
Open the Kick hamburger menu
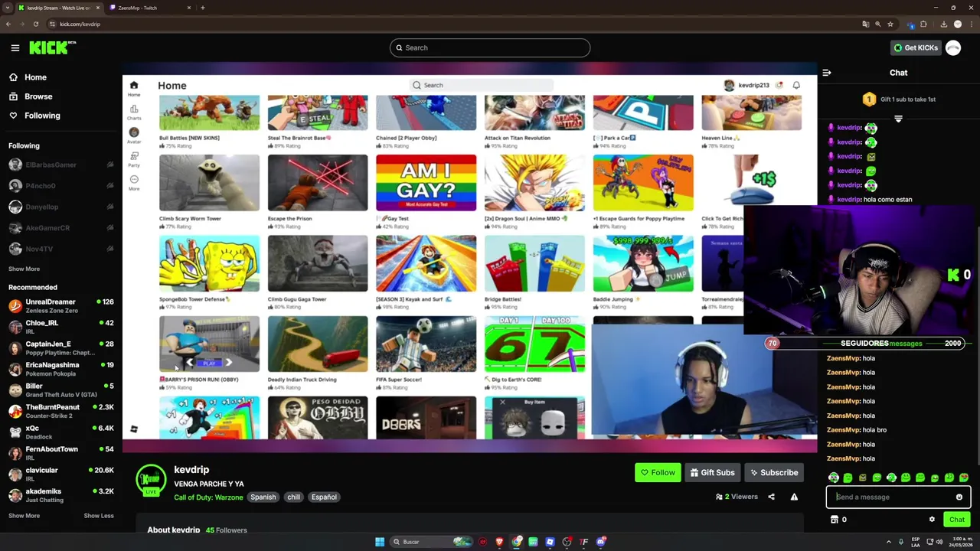pyautogui.click(x=15, y=47)
